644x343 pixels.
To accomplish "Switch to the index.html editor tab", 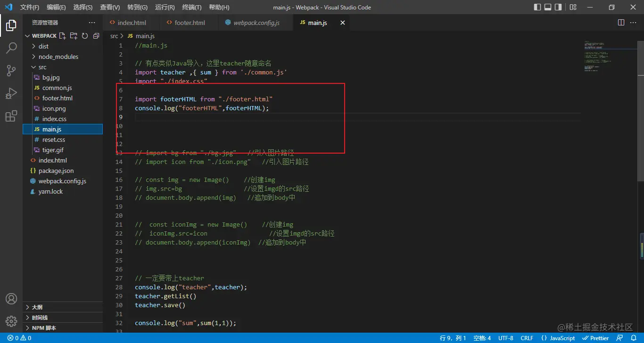I will point(132,23).
